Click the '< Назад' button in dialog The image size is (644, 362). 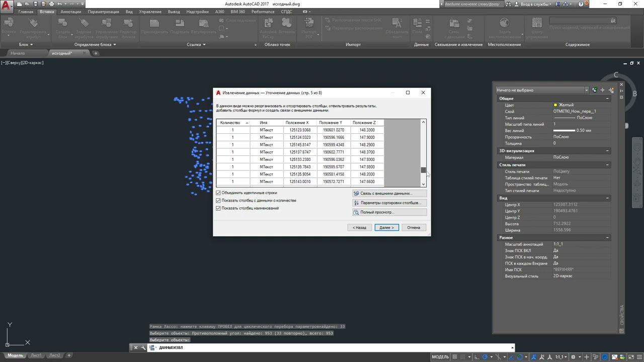coord(359,228)
